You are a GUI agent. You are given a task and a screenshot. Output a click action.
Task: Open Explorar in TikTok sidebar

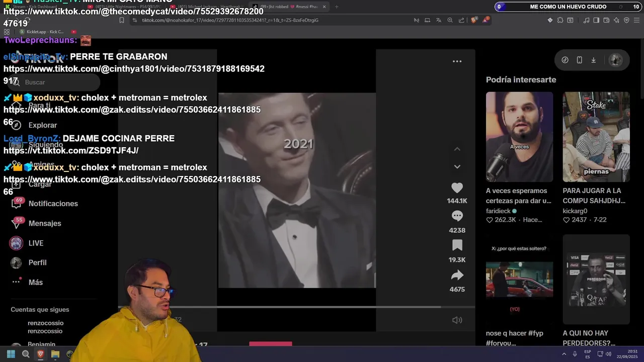(x=34, y=125)
